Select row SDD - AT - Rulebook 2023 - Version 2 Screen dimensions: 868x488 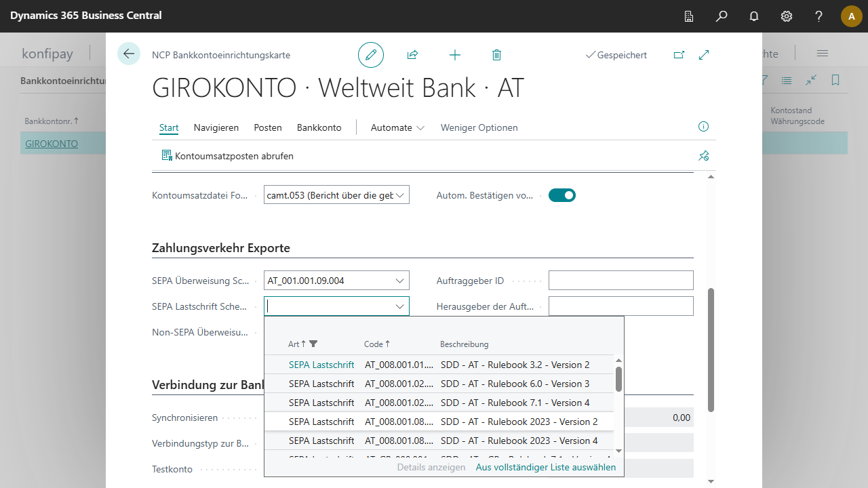click(439, 422)
